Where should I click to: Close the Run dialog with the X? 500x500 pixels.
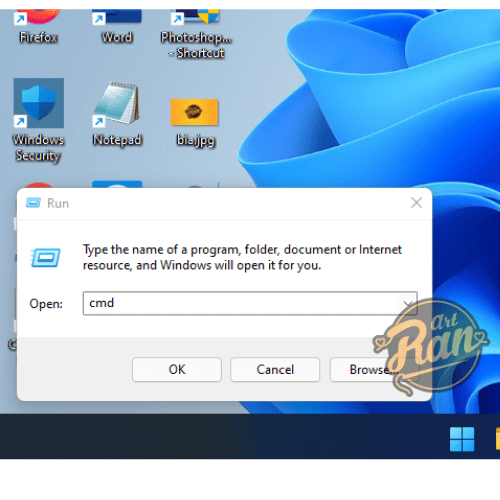click(x=416, y=203)
